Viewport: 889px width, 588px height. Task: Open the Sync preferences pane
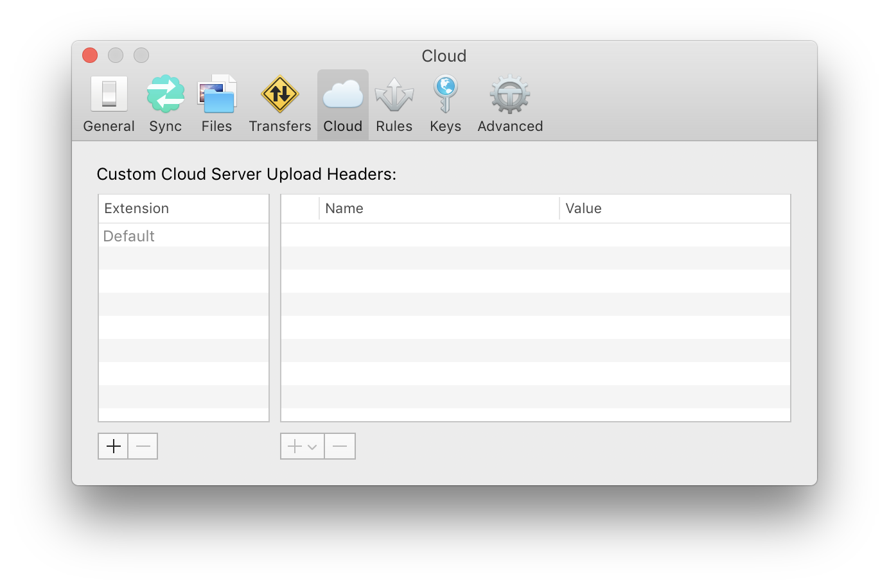(165, 105)
